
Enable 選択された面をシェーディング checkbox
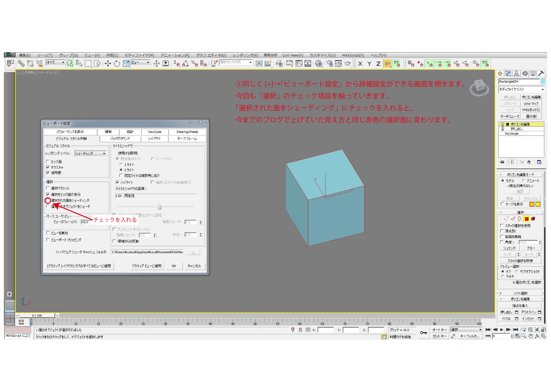tap(48, 200)
